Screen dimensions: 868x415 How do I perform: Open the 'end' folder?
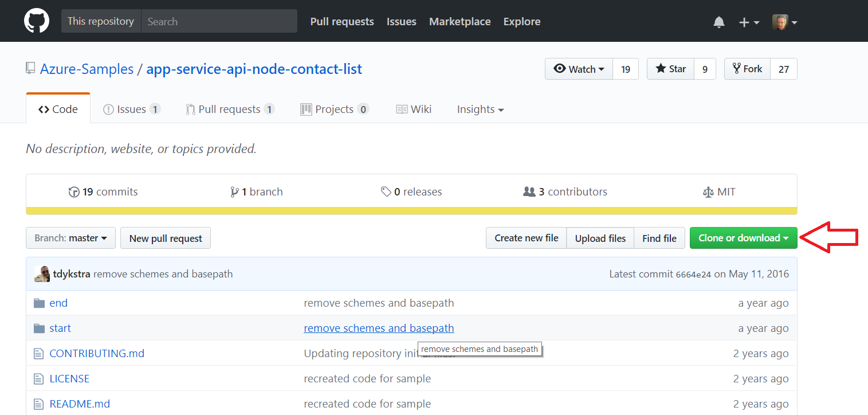(x=58, y=303)
